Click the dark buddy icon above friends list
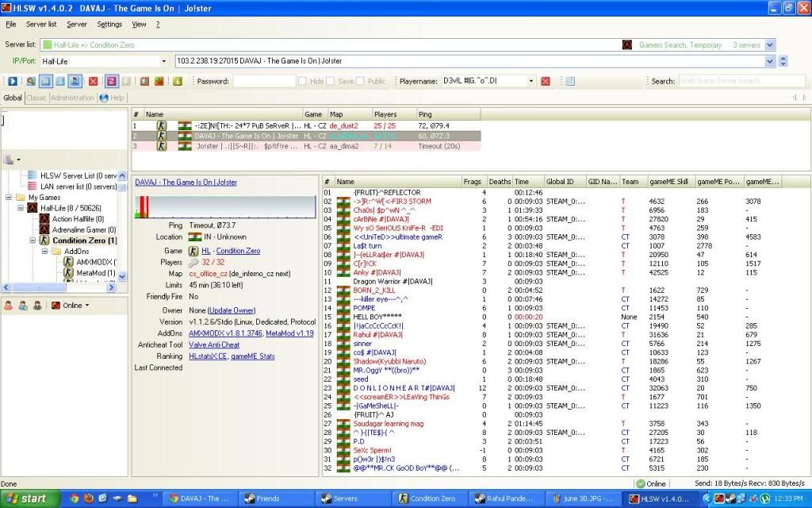Viewport: 812px width, 508px height. pos(37,306)
